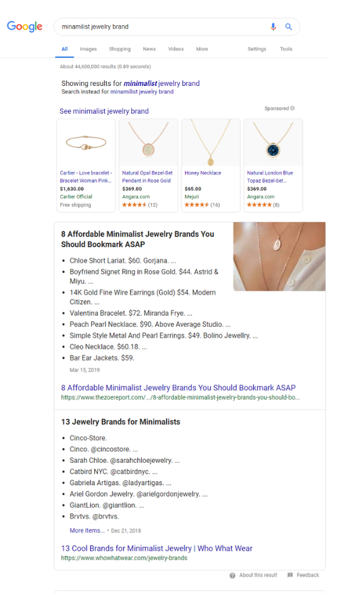The height and width of the screenshot is (607, 364).
Task: Click the Sponsored info icon
Action: coord(293,108)
